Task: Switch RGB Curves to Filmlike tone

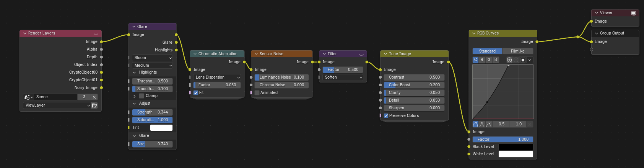Action: (517, 51)
